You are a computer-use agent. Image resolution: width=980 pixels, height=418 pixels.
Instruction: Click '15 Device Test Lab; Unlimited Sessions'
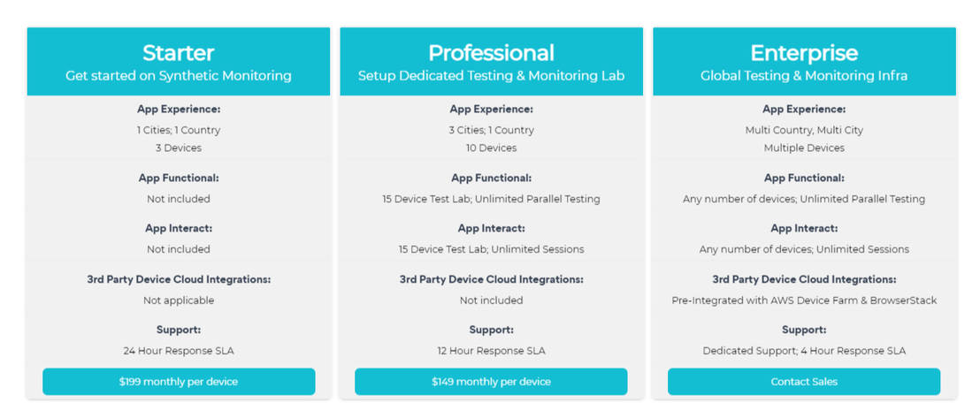pos(491,249)
